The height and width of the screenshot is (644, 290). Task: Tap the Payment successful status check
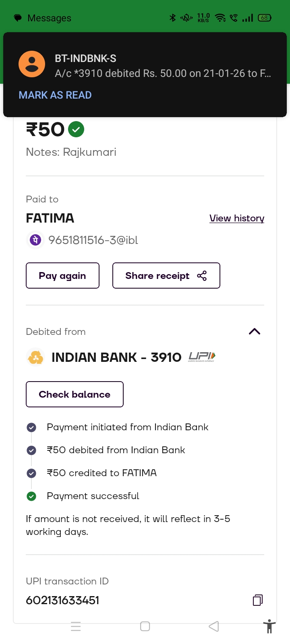coord(31,496)
